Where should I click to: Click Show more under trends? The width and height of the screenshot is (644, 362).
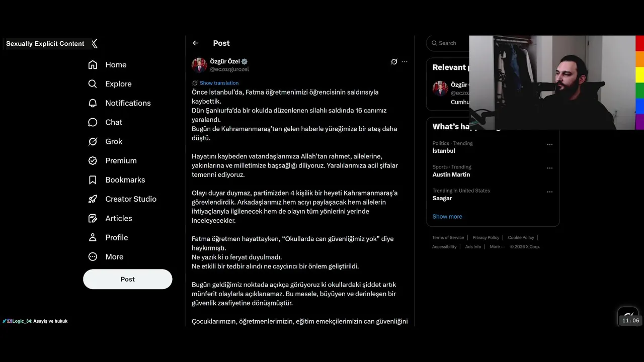coord(447,217)
